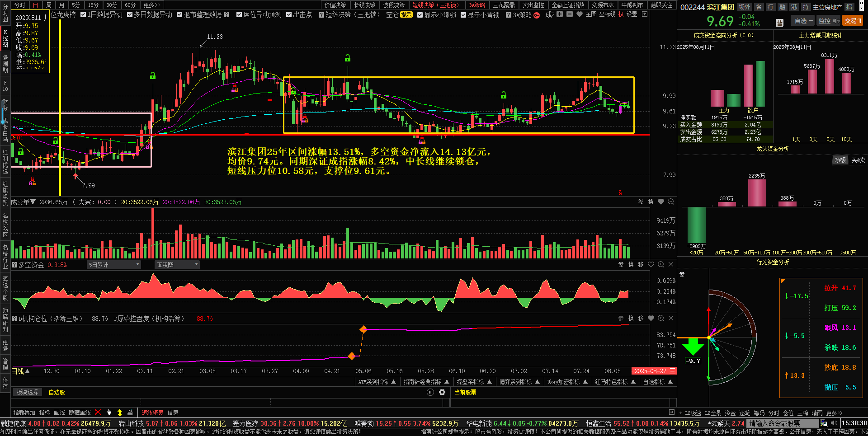Toggle 席位异动预测 checkbox

(x=239, y=15)
